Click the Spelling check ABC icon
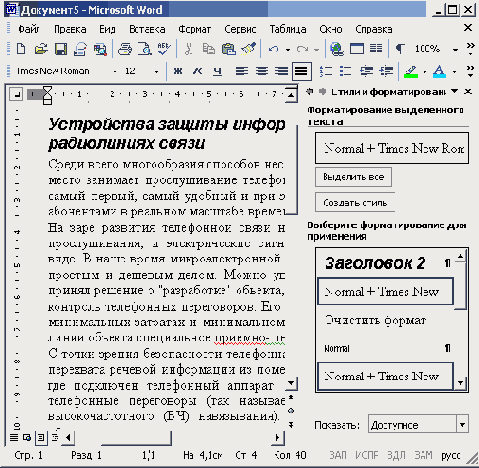Image resolution: width=479 pixels, height=468 pixels. (x=164, y=49)
